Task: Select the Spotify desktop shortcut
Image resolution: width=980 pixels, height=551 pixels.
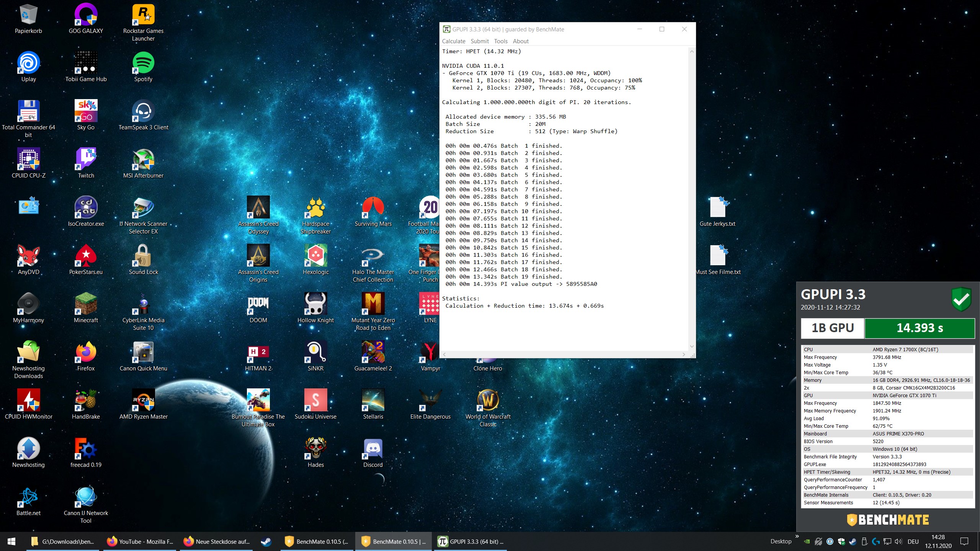Action: point(143,67)
